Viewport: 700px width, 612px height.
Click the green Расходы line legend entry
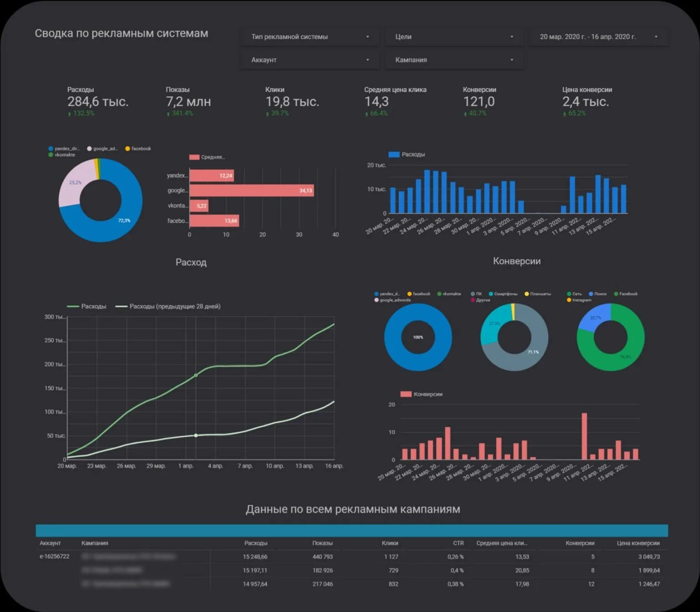click(87, 306)
